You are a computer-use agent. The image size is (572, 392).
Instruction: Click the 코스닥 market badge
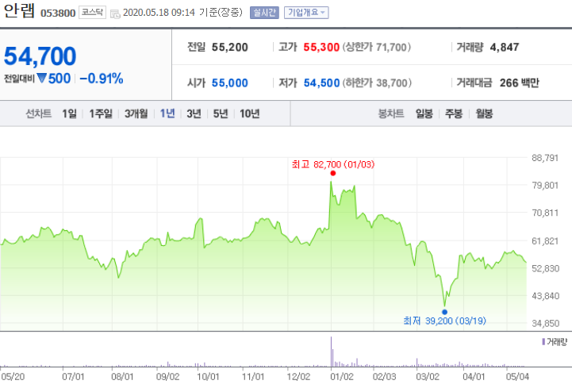tap(92, 13)
